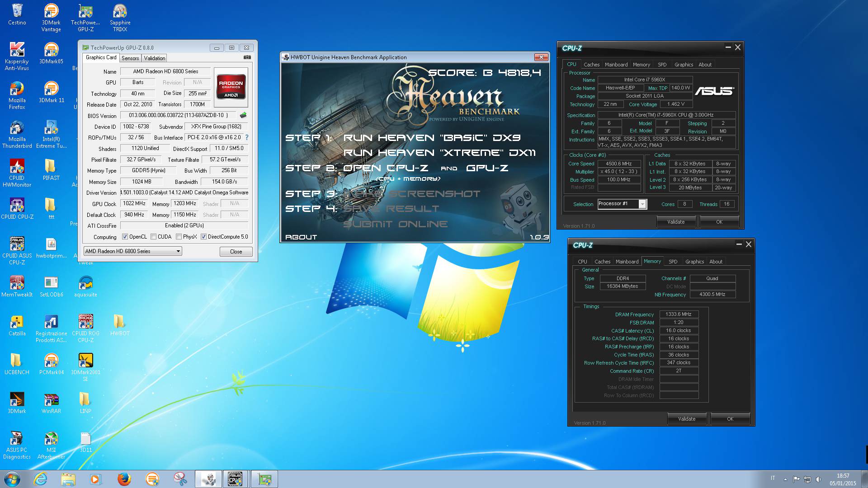
Task: Select the PIFAST folder on the desktop
Action: click(51, 170)
